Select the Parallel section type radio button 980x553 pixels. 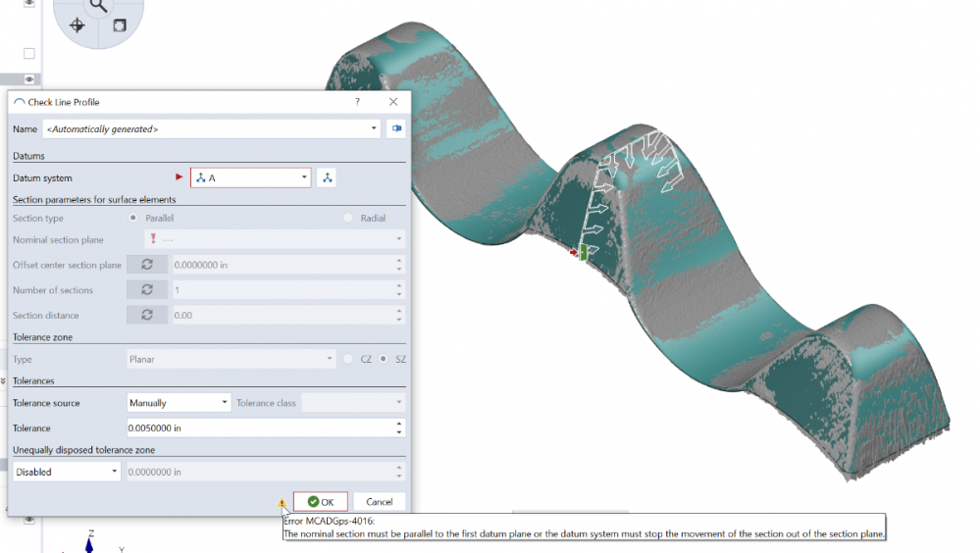[x=133, y=218]
